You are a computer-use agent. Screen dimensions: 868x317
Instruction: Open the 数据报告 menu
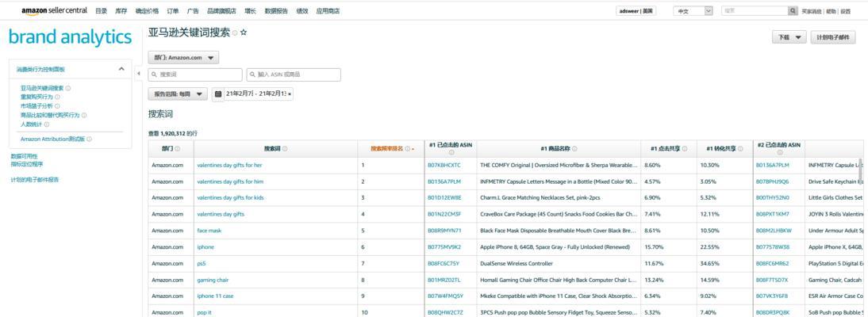pos(276,11)
